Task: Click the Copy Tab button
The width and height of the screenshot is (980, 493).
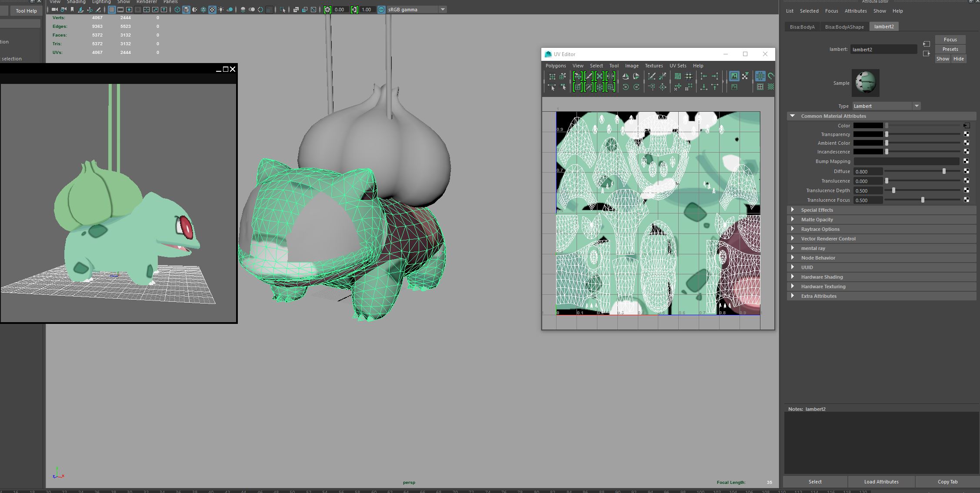Action: point(947,482)
